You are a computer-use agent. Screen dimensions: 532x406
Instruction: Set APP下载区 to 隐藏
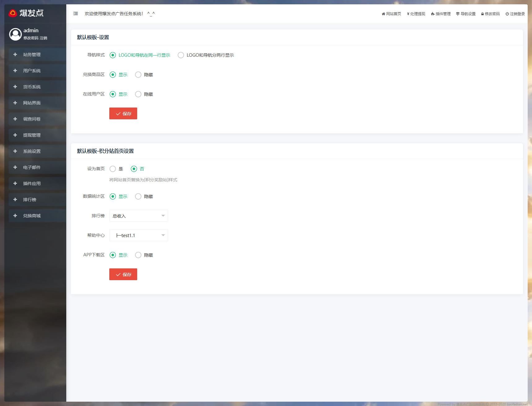pos(138,255)
